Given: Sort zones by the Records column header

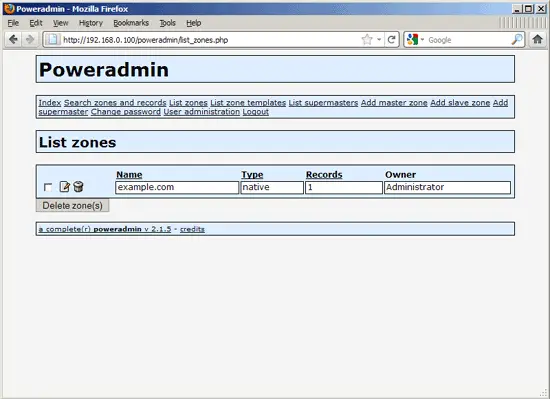Looking at the screenshot, I should tap(324, 175).
